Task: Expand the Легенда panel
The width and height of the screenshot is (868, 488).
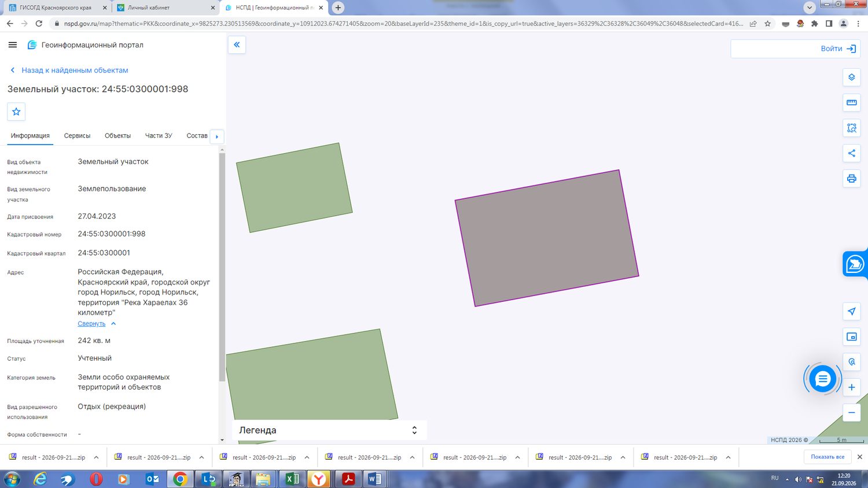Action: (x=329, y=430)
